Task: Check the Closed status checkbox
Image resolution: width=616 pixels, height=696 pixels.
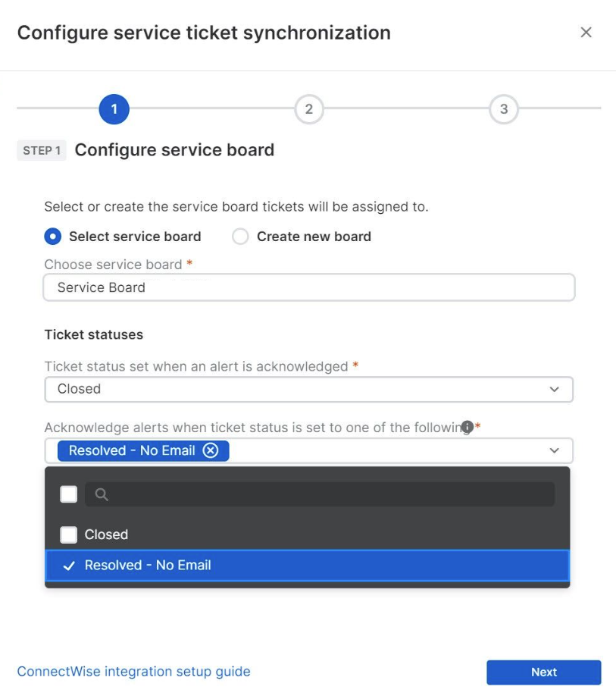Action: pyautogui.click(x=69, y=535)
